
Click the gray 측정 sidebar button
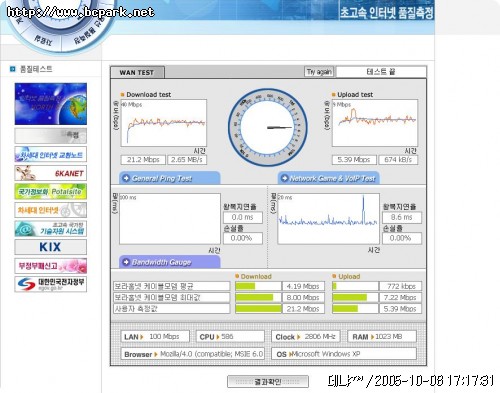pos(51,135)
